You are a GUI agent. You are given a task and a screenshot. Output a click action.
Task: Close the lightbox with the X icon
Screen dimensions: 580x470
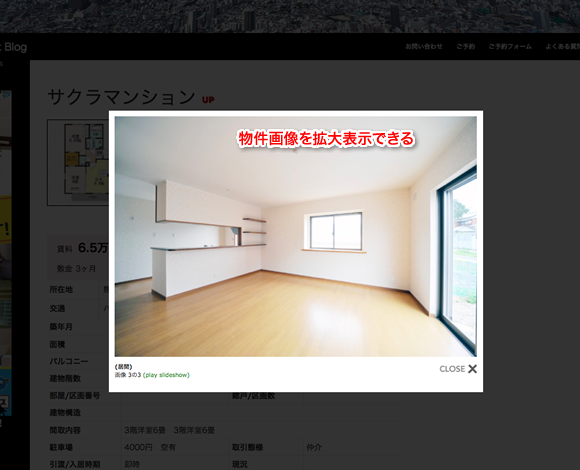pyautogui.click(x=472, y=369)
